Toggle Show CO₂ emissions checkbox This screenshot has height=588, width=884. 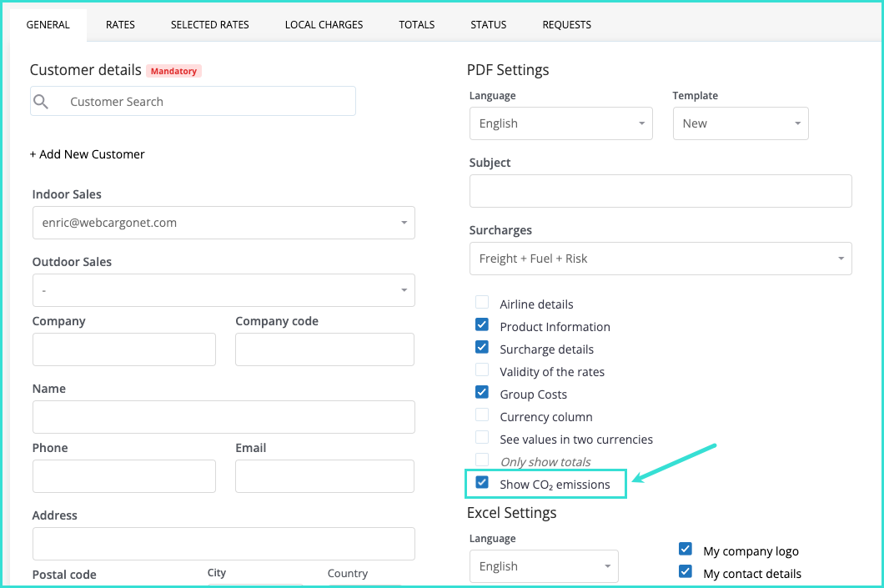pos(482,483)
